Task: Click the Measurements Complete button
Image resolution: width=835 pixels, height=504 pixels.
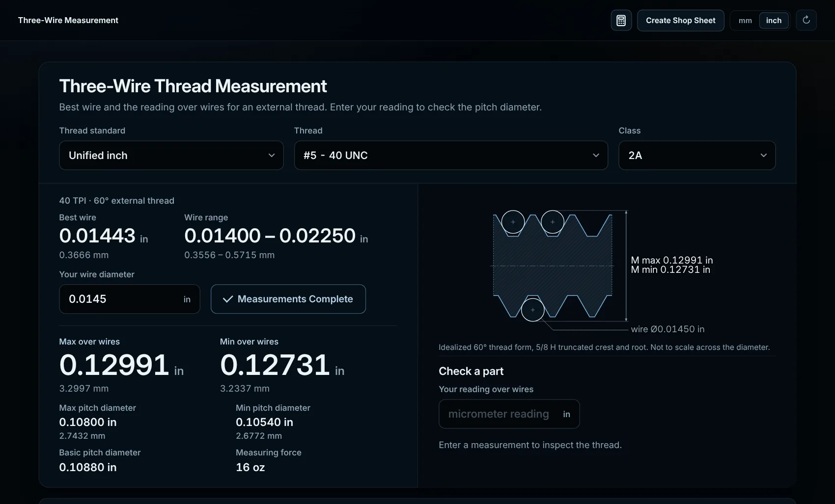Action: [288, 299]
